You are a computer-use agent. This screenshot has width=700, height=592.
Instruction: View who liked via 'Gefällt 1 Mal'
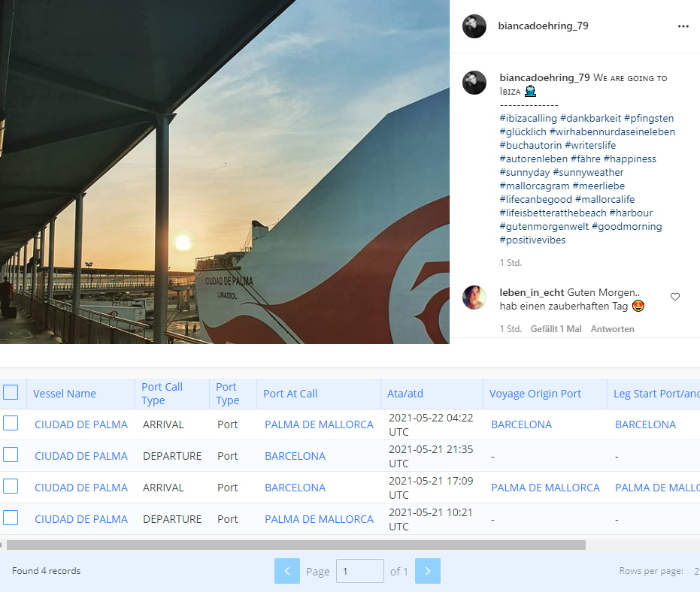(x=556, y=329)
